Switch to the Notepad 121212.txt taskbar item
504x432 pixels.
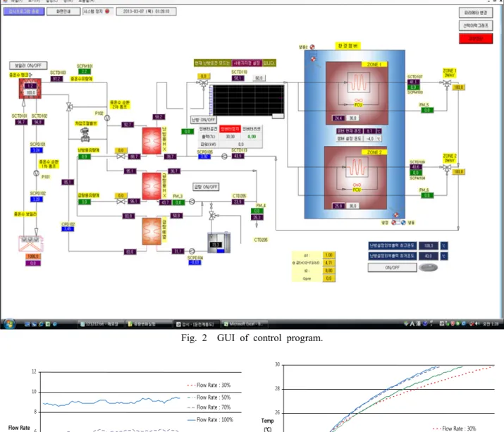point(100,324)
